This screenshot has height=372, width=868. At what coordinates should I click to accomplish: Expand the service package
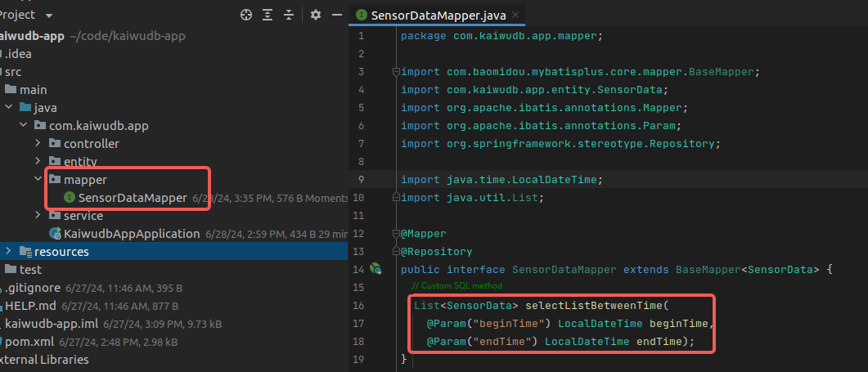coord(38,216)
